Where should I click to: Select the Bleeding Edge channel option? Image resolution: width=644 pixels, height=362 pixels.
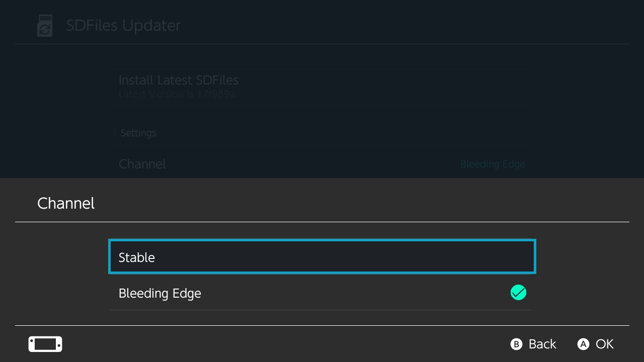coord(321,293)
